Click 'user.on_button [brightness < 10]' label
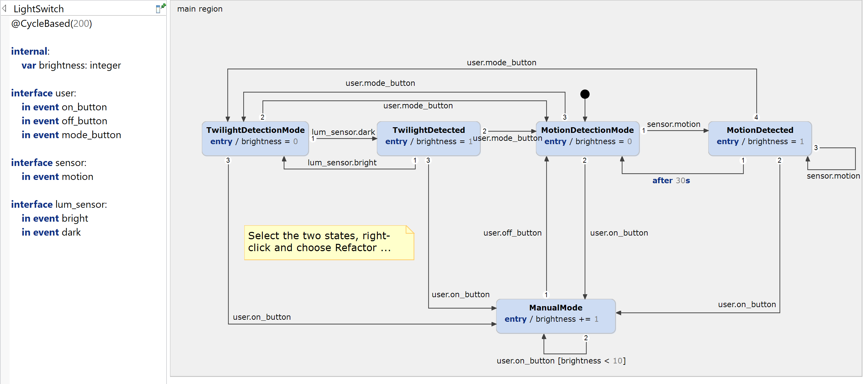The image size is (868, 384). pos(561,361)
